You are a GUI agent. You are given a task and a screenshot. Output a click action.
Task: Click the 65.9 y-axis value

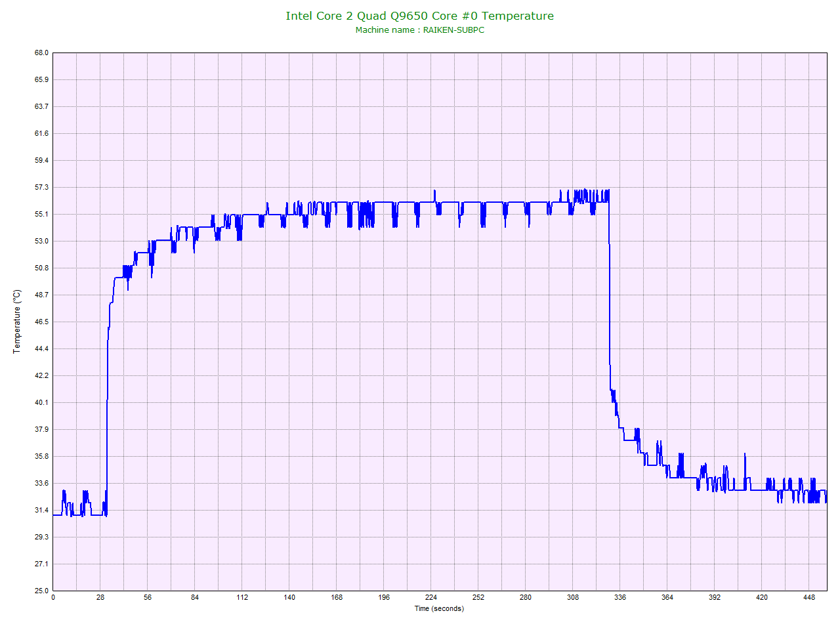pyautogui.click(x=41, y=79)
